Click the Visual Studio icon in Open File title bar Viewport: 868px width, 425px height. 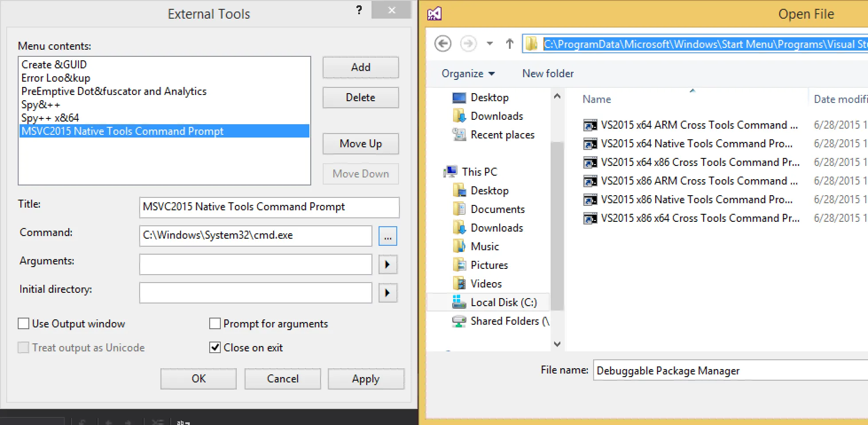coord(434,14)
